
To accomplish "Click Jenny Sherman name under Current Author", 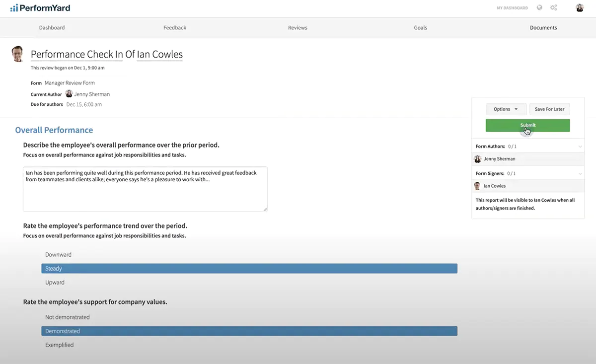I will coord(92,94).
